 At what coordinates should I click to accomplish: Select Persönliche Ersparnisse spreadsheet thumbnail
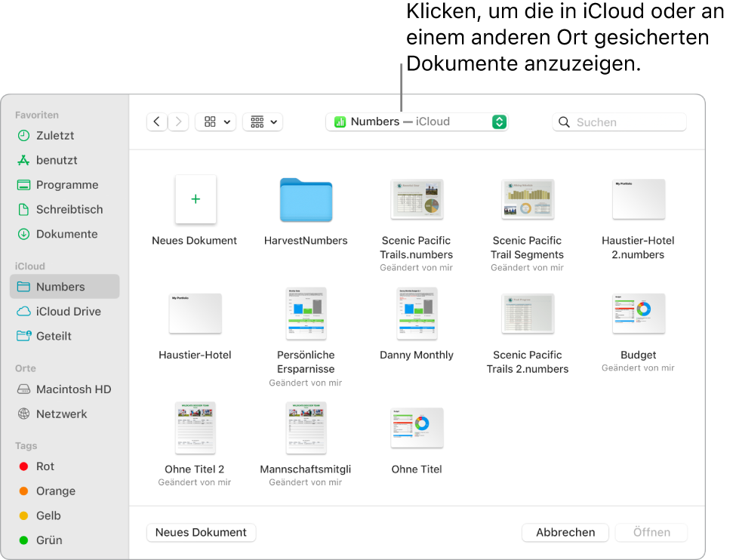[306, 313]
